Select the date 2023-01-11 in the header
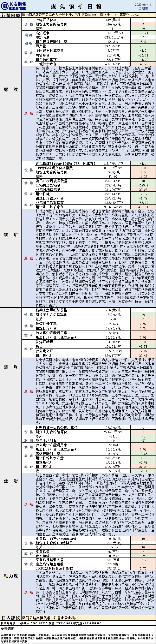 [143, 5]
